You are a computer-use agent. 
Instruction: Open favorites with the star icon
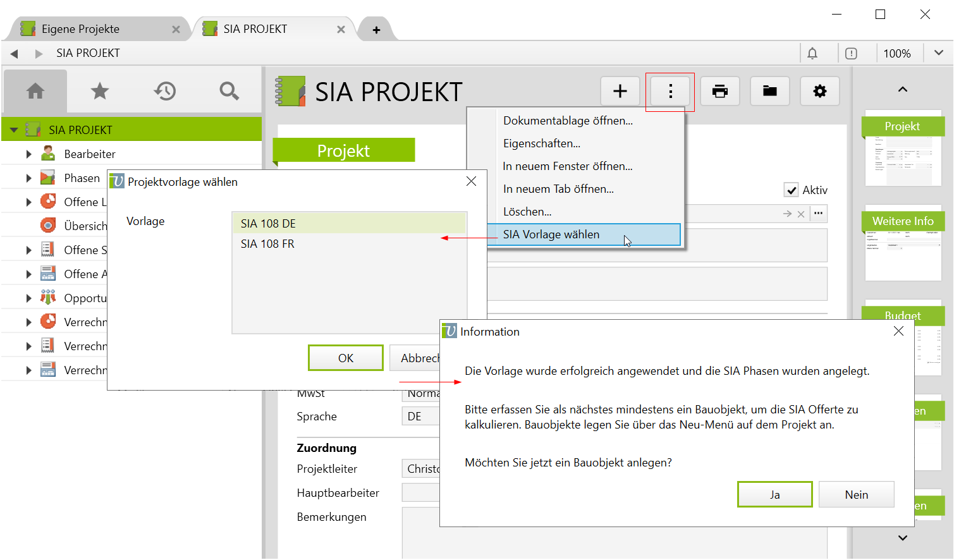tap(100, 92)
